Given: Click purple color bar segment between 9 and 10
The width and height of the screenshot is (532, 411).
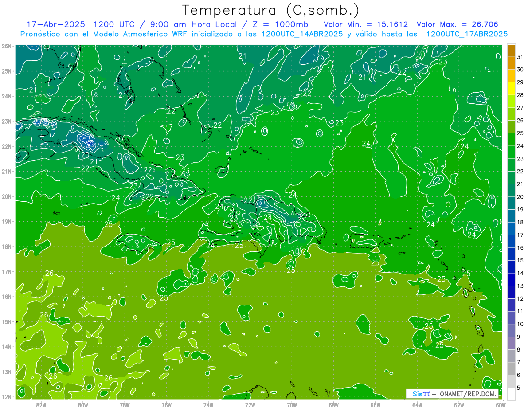Looking at the screenshot, I should 511,330.
